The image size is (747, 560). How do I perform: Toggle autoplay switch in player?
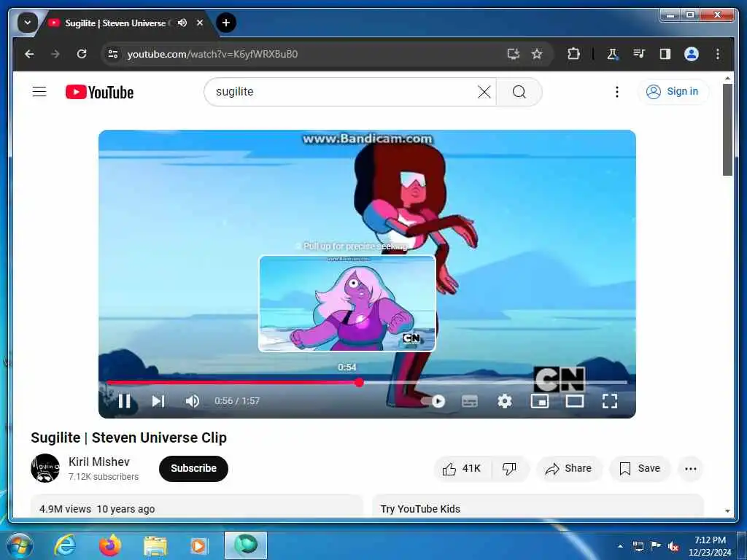click(433, 401)
